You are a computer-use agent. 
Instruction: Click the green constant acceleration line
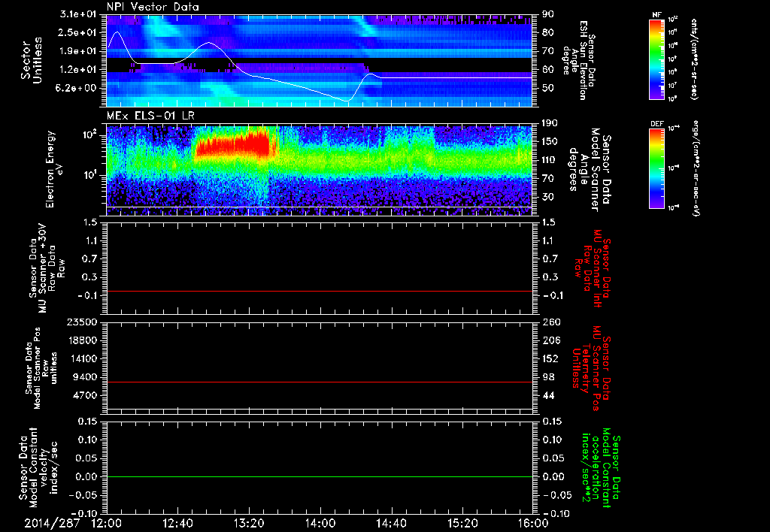(319, 476)
